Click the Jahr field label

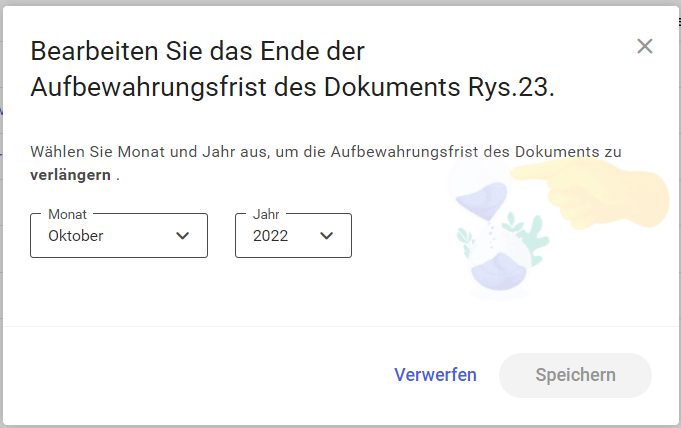click(266, 214)
